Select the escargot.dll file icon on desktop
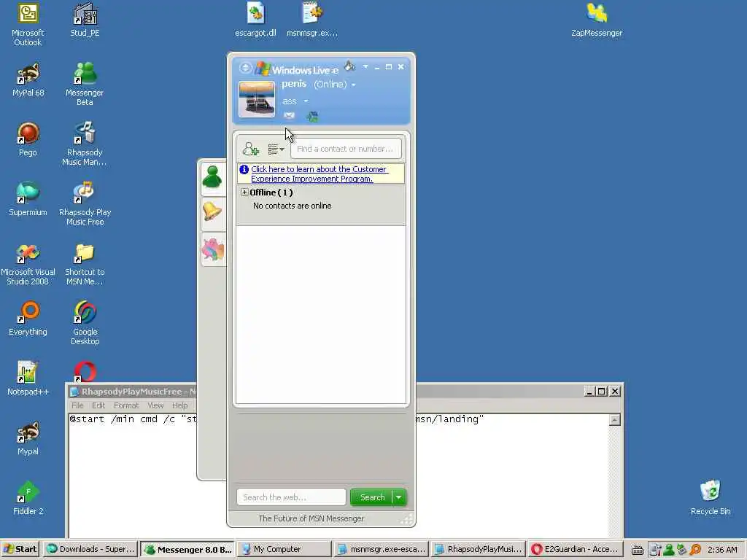 pyautogui.click(x=255, y=20)
